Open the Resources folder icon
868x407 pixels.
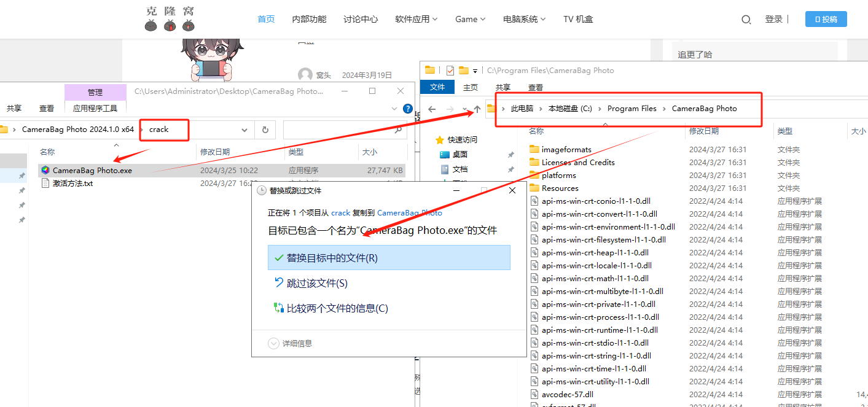click(x=534, y=188)
